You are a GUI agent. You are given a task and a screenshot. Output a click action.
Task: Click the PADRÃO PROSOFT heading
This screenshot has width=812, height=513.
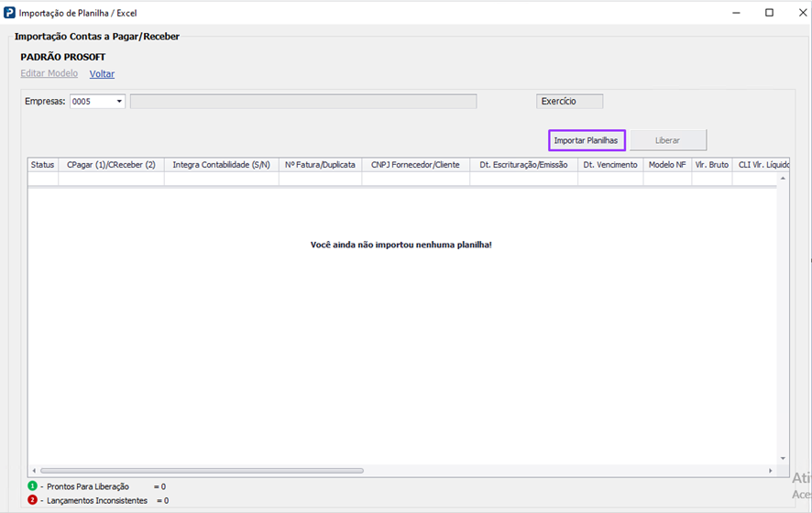coord(63,57)
